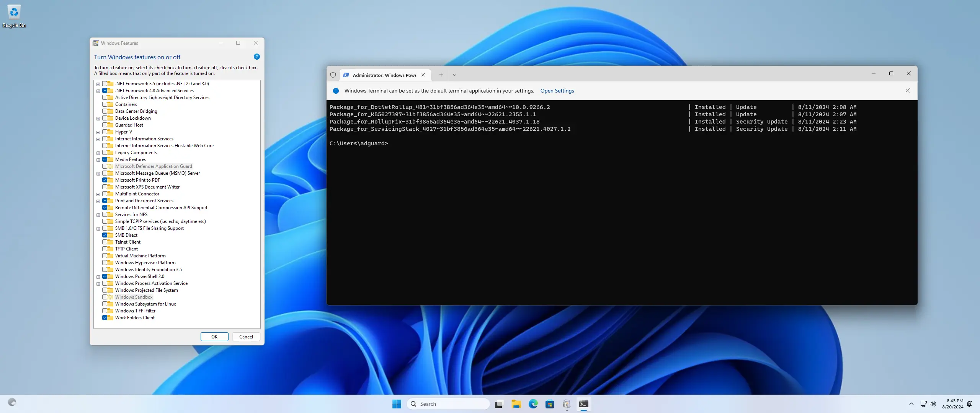
Task: Open Microsoft Store from the taskbar
Action: point(550,404)
